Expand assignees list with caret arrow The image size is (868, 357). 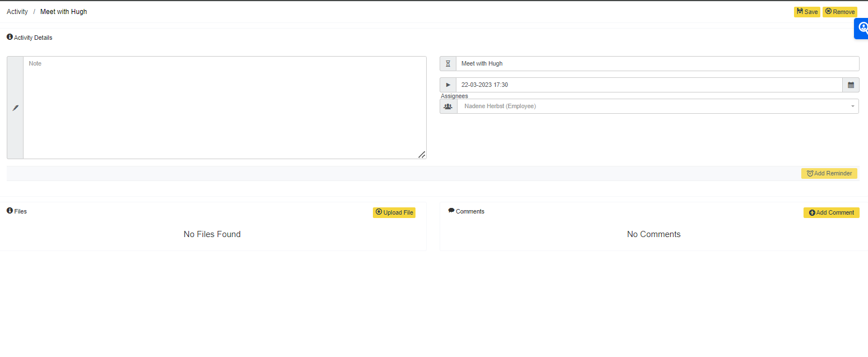[x=853, y=106]
